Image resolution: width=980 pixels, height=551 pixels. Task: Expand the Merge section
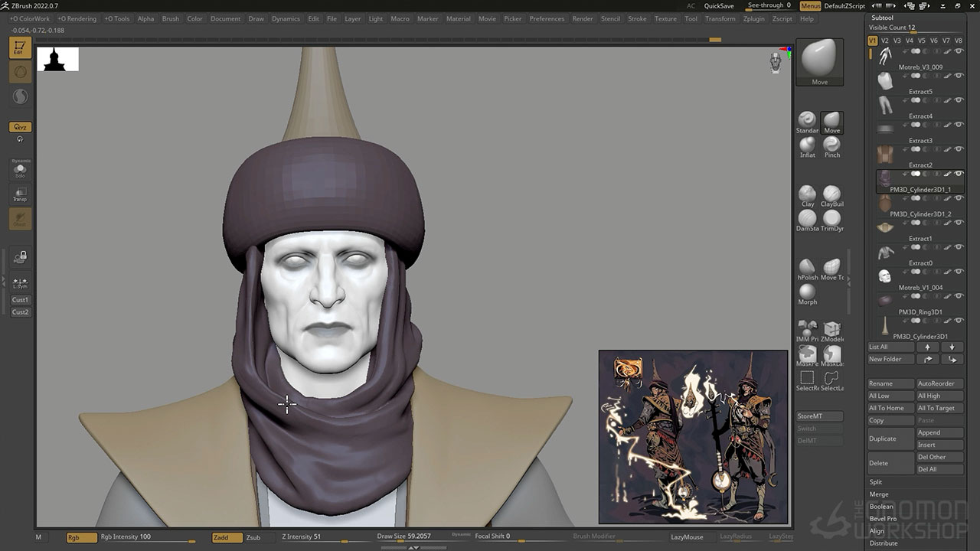pos(879,494)
